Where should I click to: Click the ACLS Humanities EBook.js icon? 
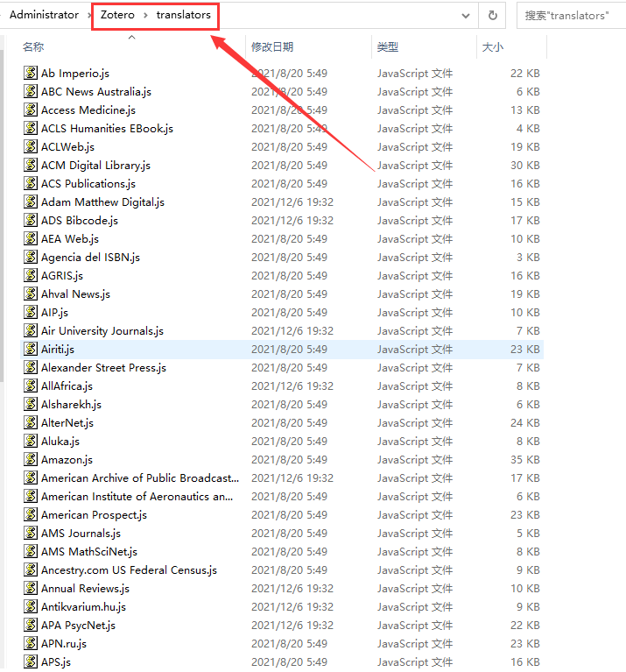click(x=31, y=128)
